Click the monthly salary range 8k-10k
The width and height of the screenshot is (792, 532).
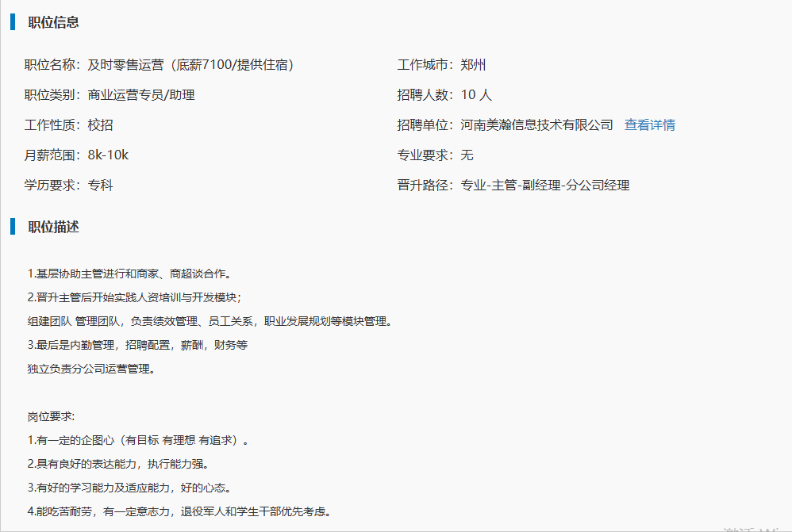click(108, 155)
